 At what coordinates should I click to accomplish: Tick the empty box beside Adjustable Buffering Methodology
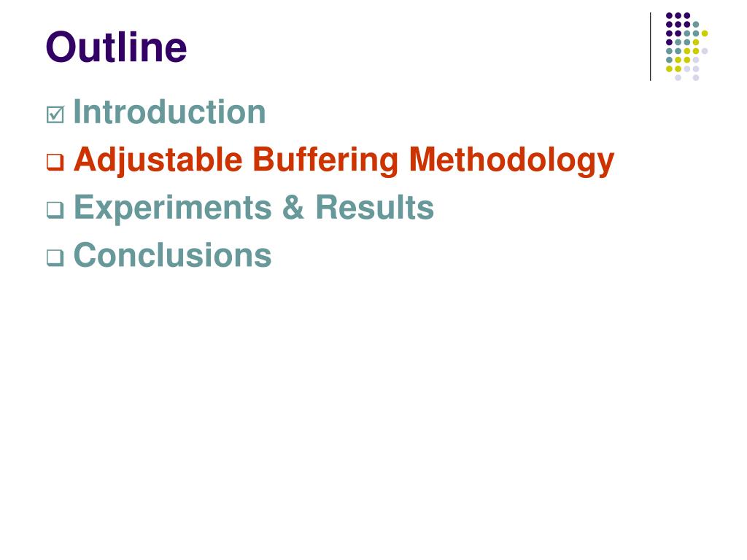(x=55, y=162)
